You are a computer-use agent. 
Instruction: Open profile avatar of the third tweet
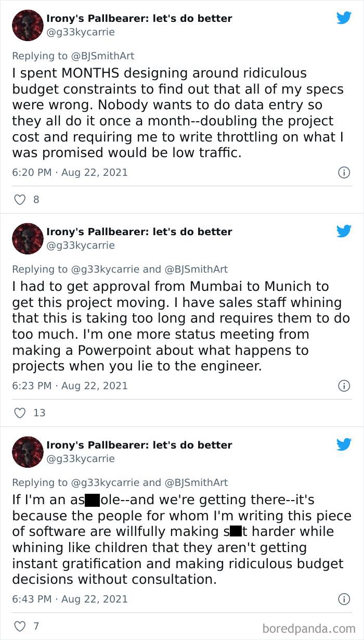pyautogui.click(x=28, y=452)
